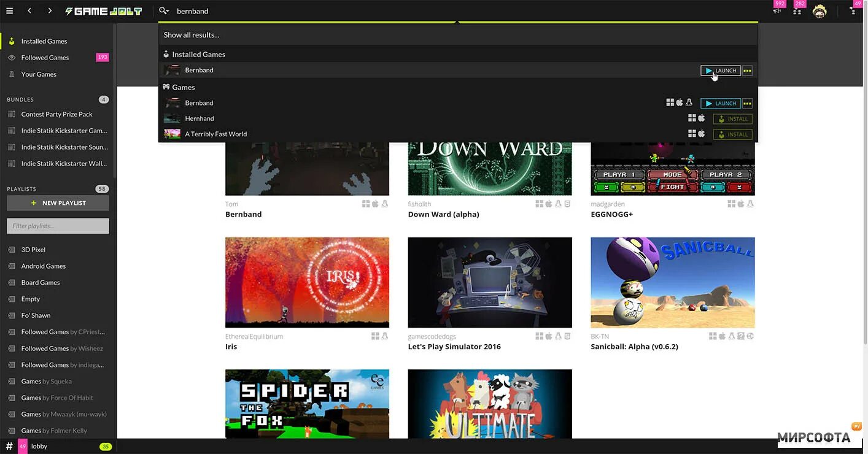
Task: Open Games by Force Of Habit playlist
Action: tap(58, 398)
